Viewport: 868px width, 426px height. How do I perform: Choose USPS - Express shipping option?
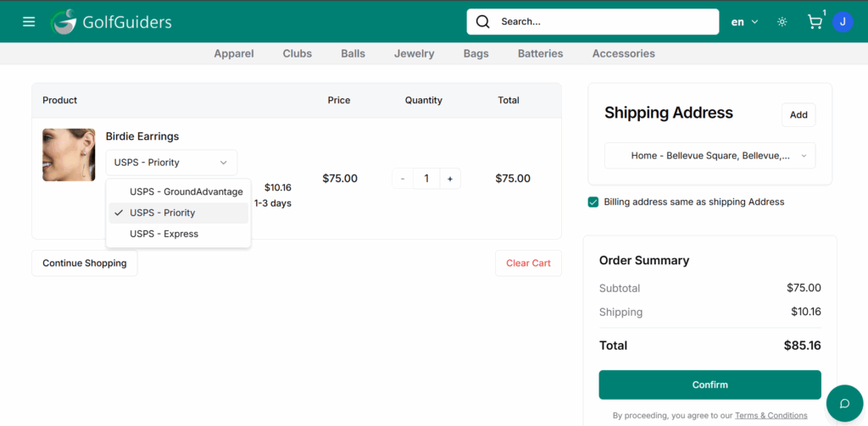pyautogui.click(x=164, y=234)
